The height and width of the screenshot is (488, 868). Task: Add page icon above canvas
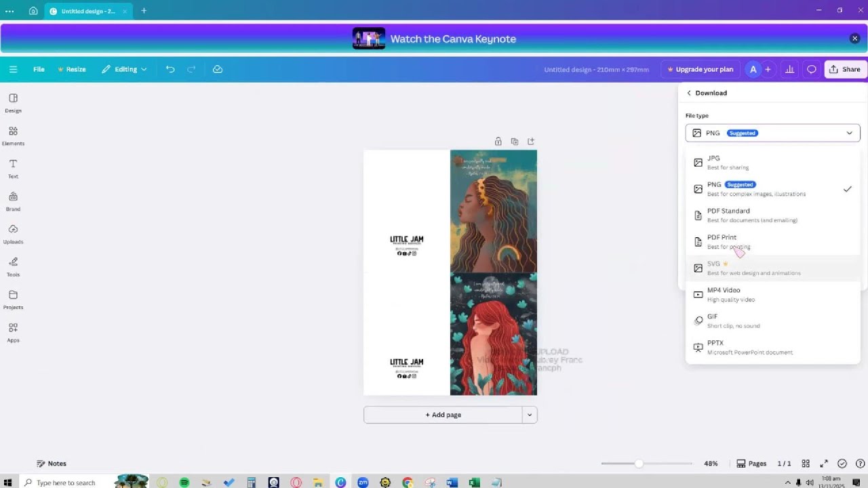click(531, 142)
